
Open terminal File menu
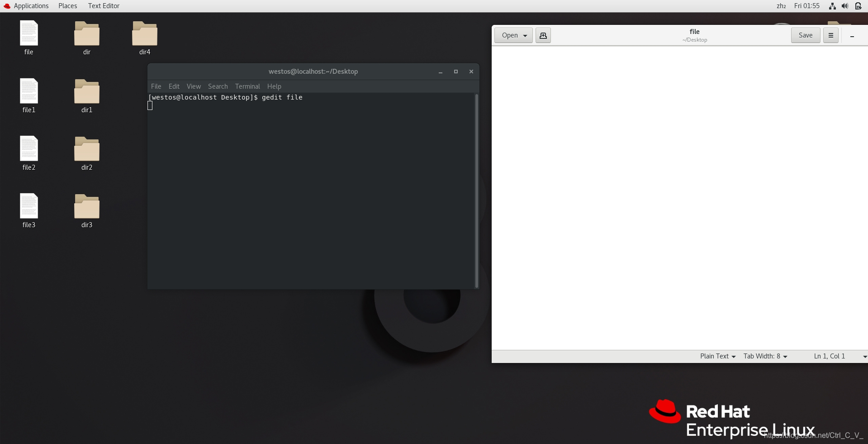click(x=156, y=86)
